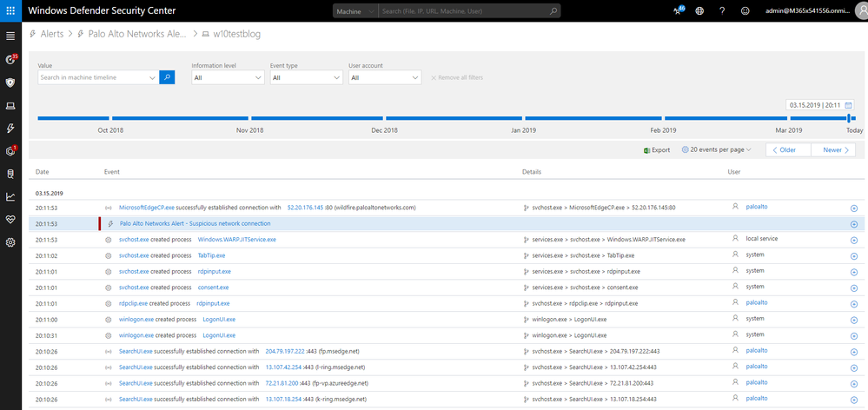The height and width of the screenshot is (410, 868).
Task: Open the reports chart icon in sidebar
Action: point(10,196)
